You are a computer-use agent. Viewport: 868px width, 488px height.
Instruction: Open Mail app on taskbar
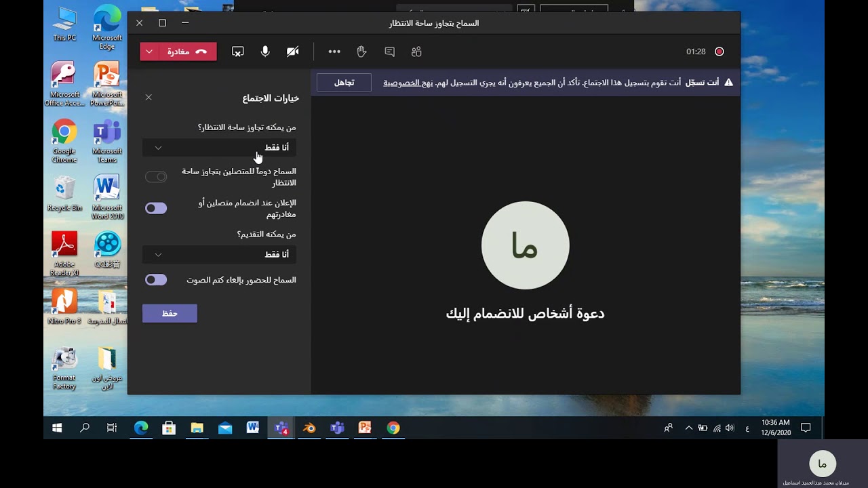pyautogui.click(x=225, y=428)
